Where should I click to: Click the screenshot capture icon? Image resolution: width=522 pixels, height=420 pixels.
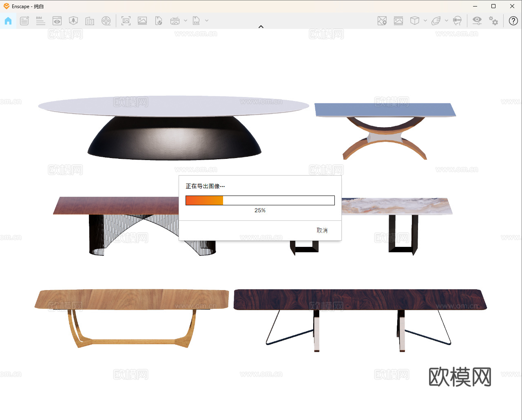126,21
